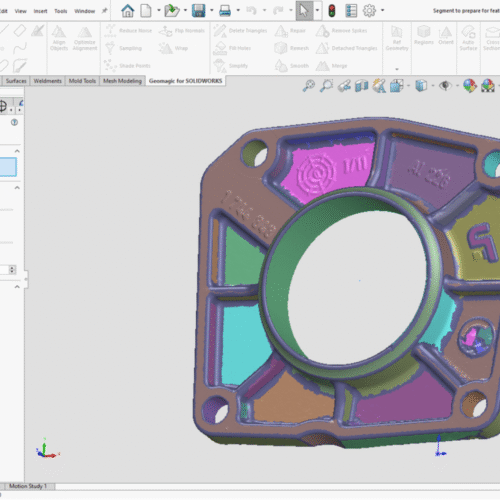Screen dimensions: 500x500
Task: Click the help question mark in left panel
Action: (14, 122)
